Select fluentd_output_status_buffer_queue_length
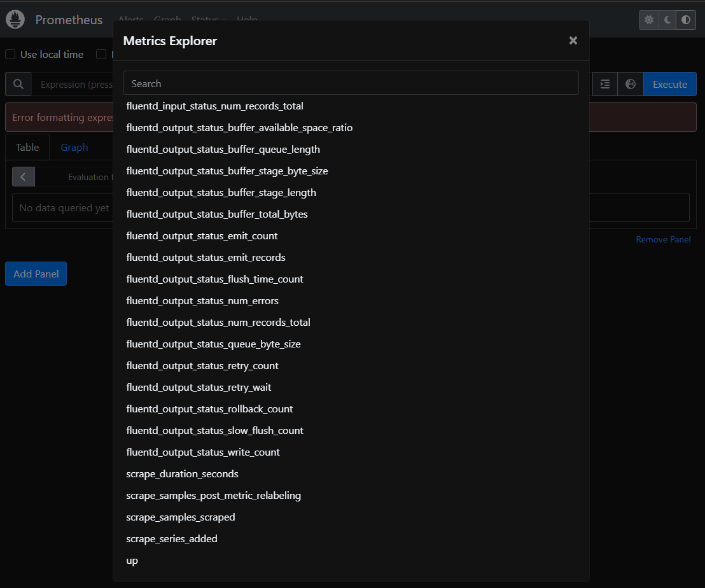The image size is (705, 588). [223, 150]
